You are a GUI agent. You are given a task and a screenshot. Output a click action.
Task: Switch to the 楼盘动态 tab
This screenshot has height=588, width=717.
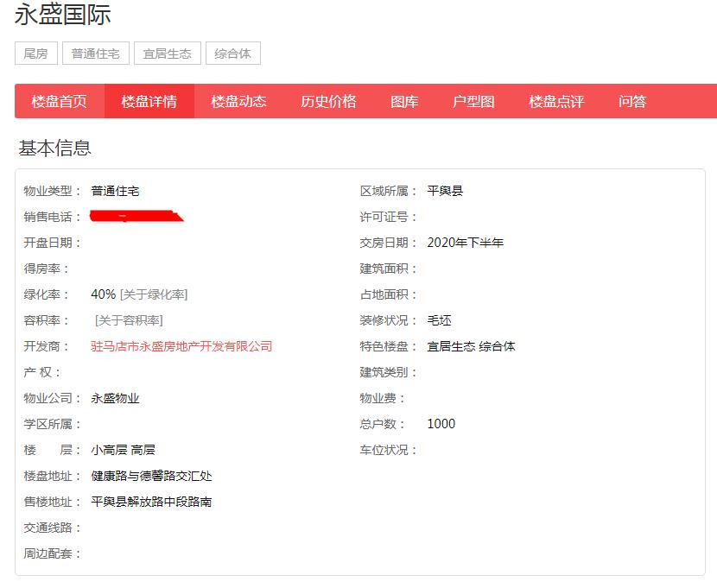[x=238, y=101]
